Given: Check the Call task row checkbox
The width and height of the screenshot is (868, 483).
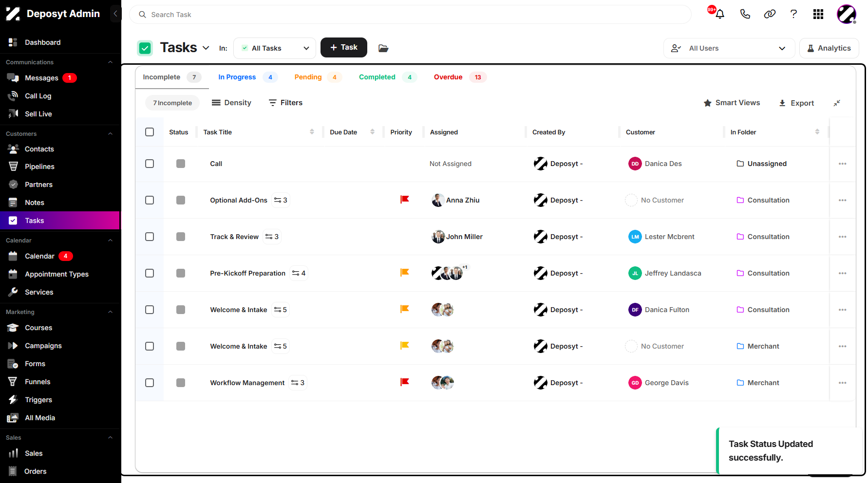Looking at the screenshot, I should click(150, 164).
